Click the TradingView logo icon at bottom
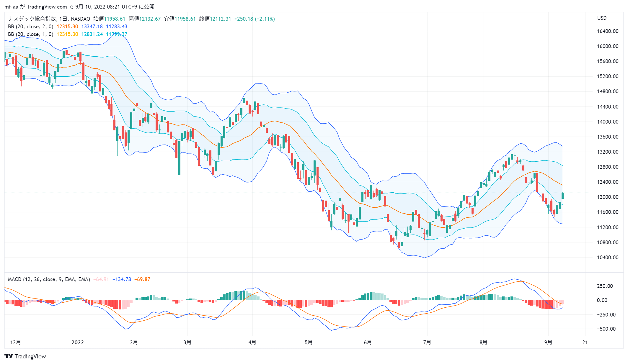The image size is (628, 364). pyautogui.click(x=9, y=356)
